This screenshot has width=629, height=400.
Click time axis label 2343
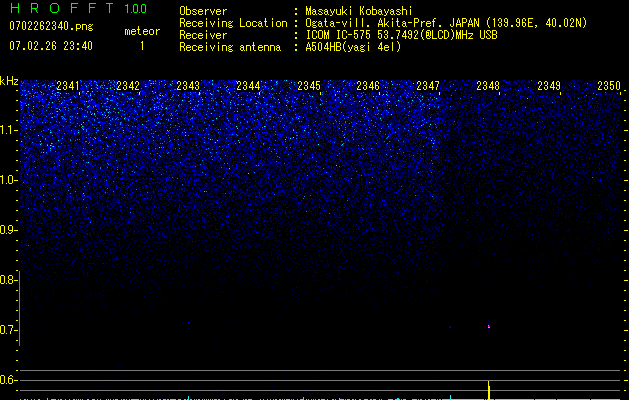[188, 85]
